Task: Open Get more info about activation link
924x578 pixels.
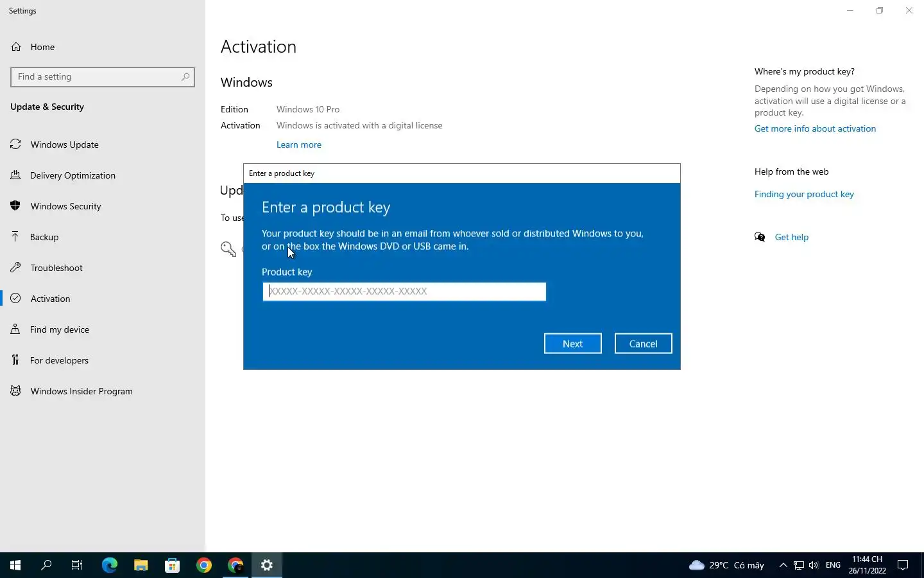Action: pyautogui.click(x=815, y=128)
